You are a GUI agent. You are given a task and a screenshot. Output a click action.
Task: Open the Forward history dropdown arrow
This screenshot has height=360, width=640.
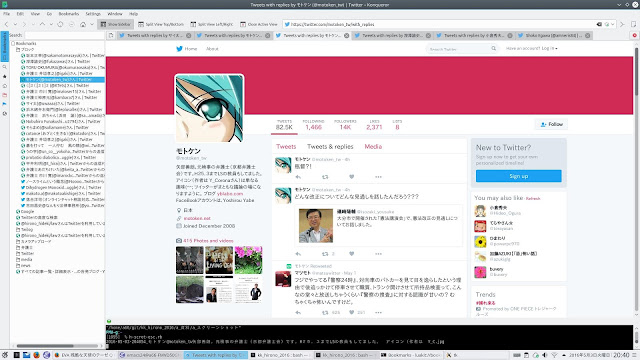(33, 24)
